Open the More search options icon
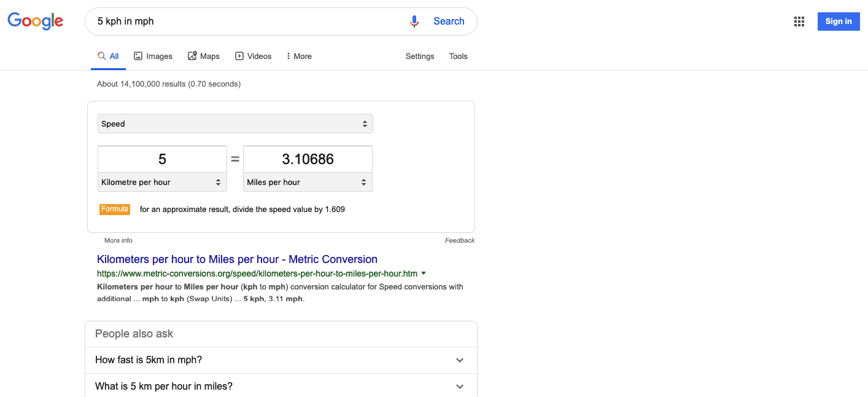The width and height of the screenshot is (868, 397). [x=289, y=56]
